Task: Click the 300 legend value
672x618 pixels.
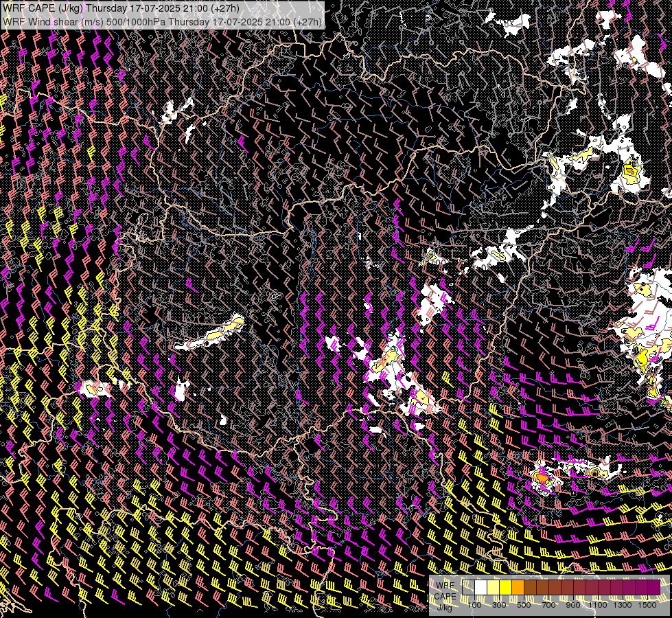Action: (499, 605)
